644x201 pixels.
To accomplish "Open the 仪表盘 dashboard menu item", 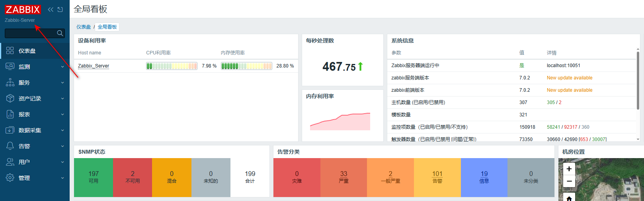I will [x=27, y=51].
